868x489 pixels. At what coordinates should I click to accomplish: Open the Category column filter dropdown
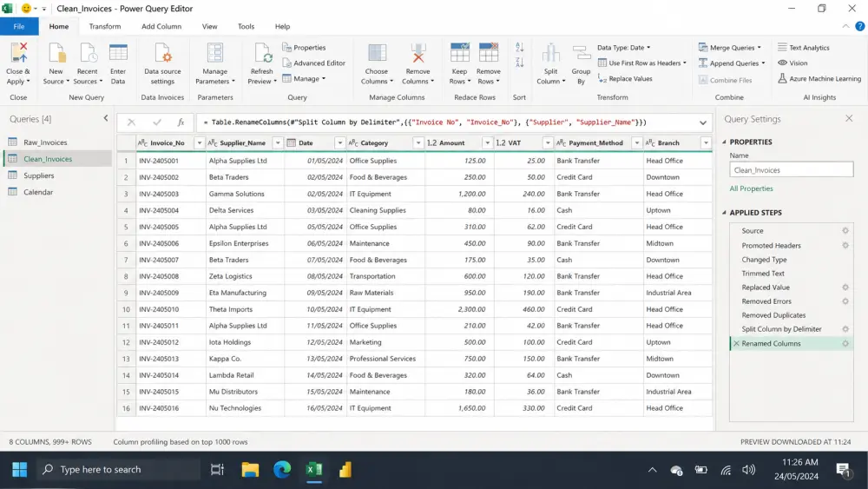tap(418, 143)
